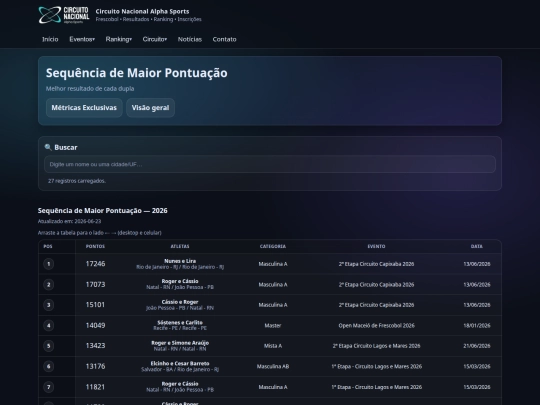Click athletes Roger e Simone Araújo
540x405 pixels.
pyautogui.click(x=180, y=343)
